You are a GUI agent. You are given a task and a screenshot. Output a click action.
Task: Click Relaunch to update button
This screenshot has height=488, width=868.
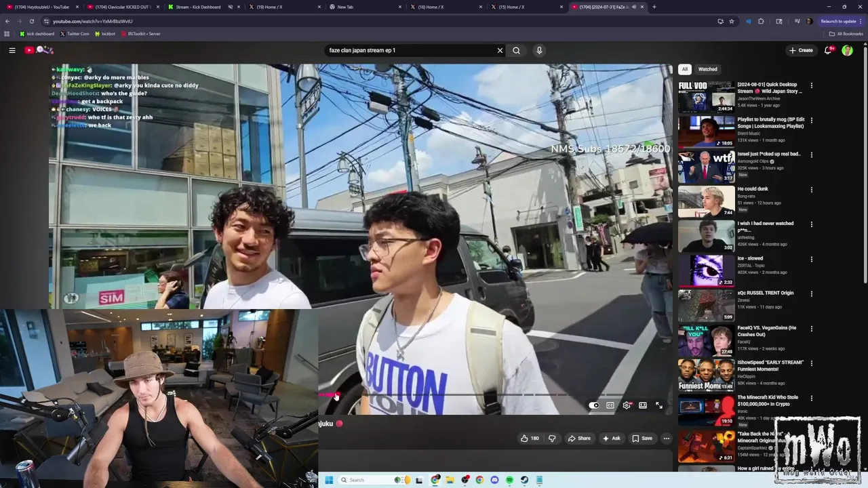[842, 21]
